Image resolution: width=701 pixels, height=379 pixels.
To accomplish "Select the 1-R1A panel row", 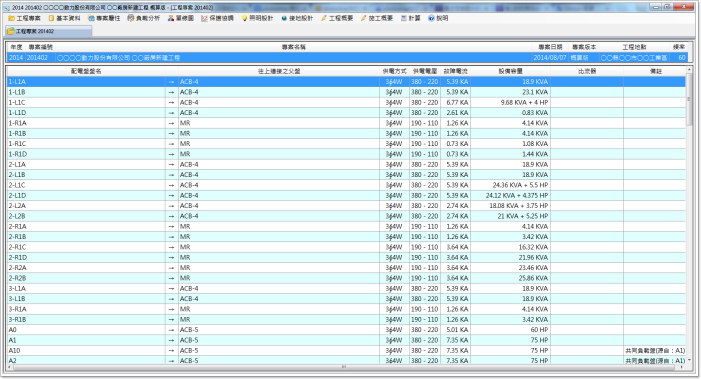I will [346, 123].
